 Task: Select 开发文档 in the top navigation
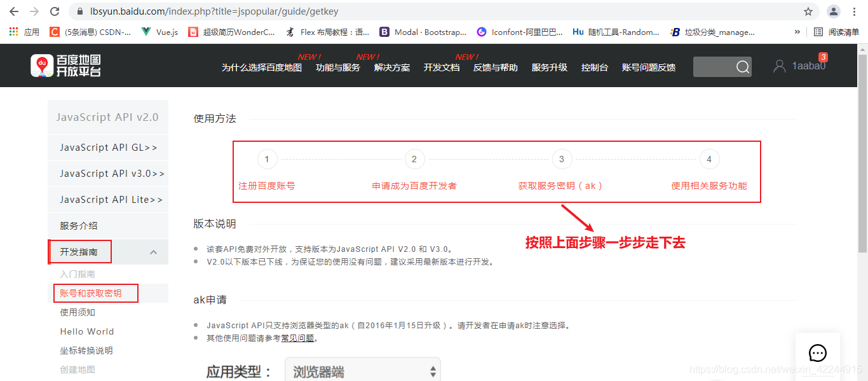click(x=441, y=67)
